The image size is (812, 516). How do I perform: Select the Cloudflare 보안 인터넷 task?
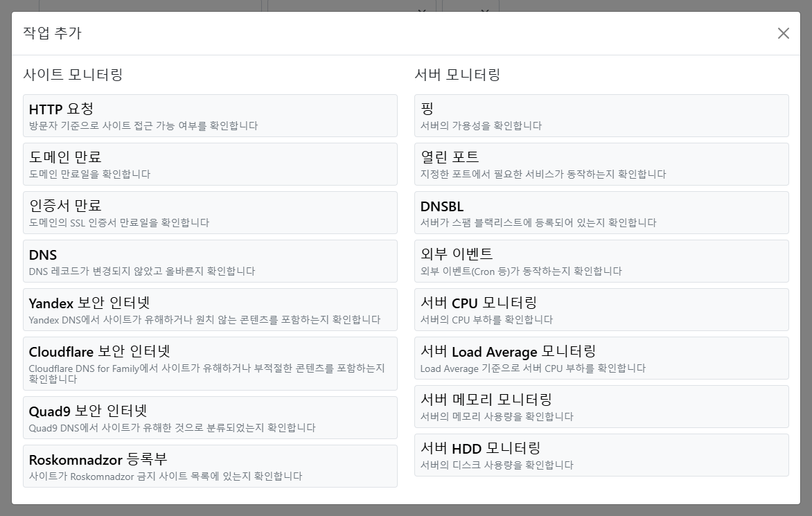(210, 364)
